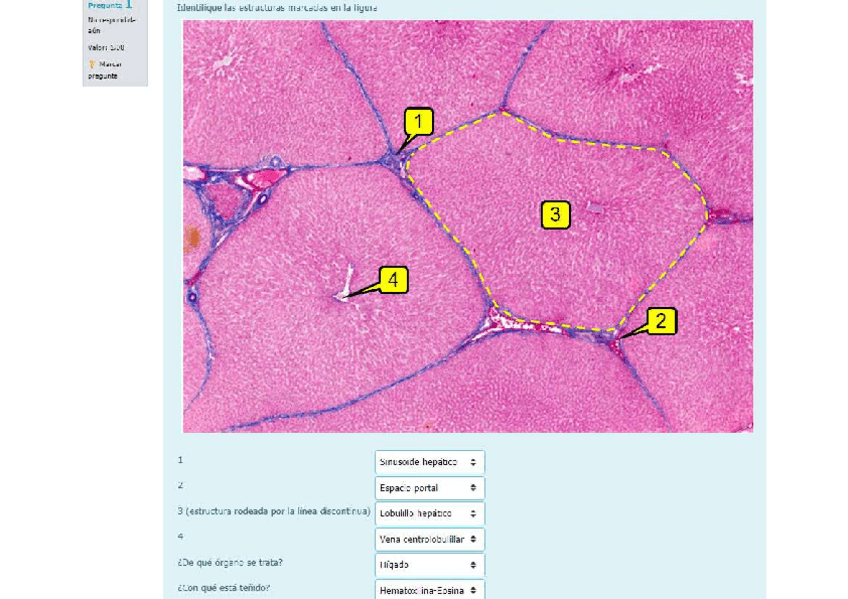
Task: Open the Espacio portal dropdown
Action: [x=429, y=488]
